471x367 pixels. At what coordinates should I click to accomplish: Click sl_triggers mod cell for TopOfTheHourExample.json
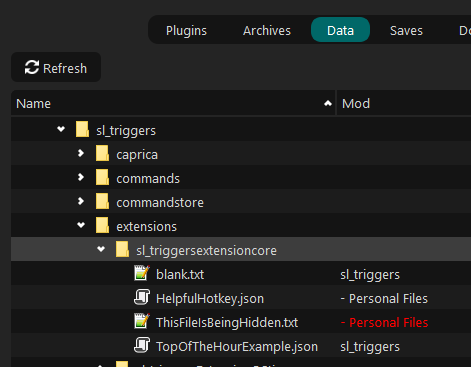coord(370,347)
